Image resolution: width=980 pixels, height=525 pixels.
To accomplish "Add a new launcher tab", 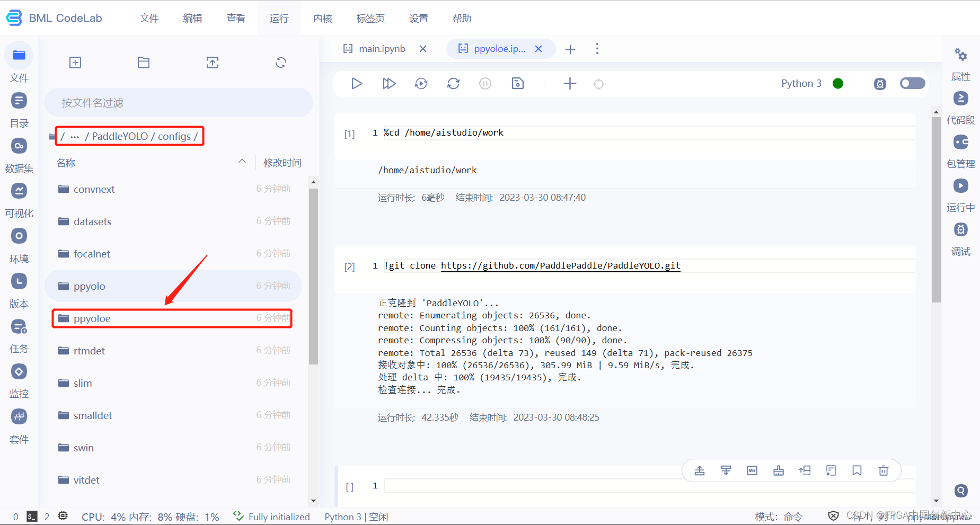I will tap(570, 49).
